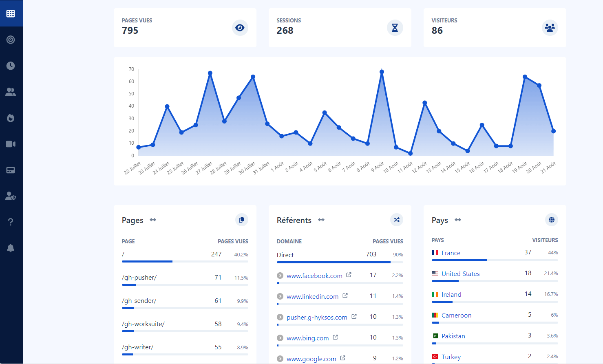
Task: Open the Cameroon country link
Action: (x=456, y=315)
